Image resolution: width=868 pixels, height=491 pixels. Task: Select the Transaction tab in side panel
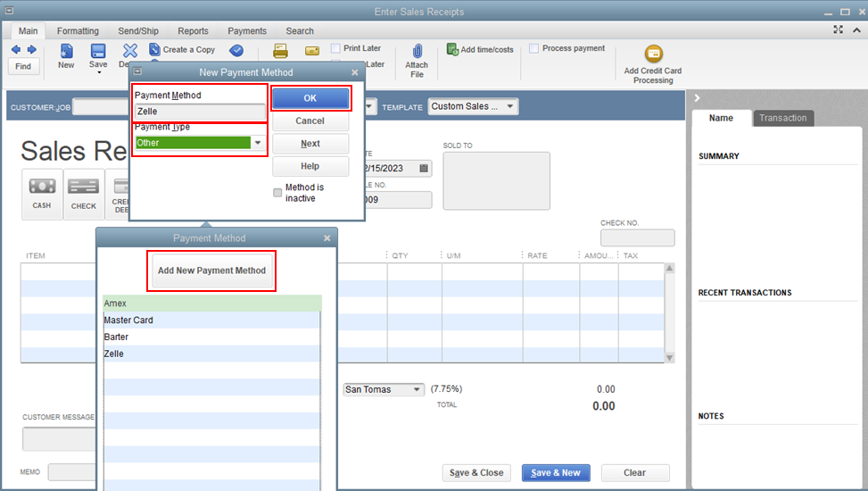coord(782,118)
